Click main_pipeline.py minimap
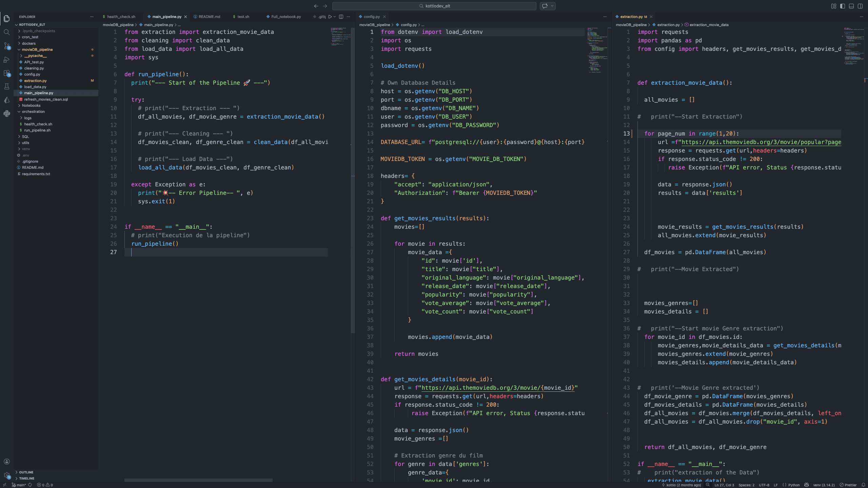This screenshot has width=868, height=488. tap(340, 36)
